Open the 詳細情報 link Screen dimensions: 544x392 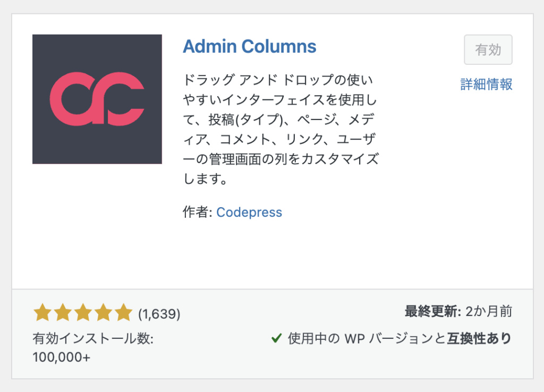(486, 84)
